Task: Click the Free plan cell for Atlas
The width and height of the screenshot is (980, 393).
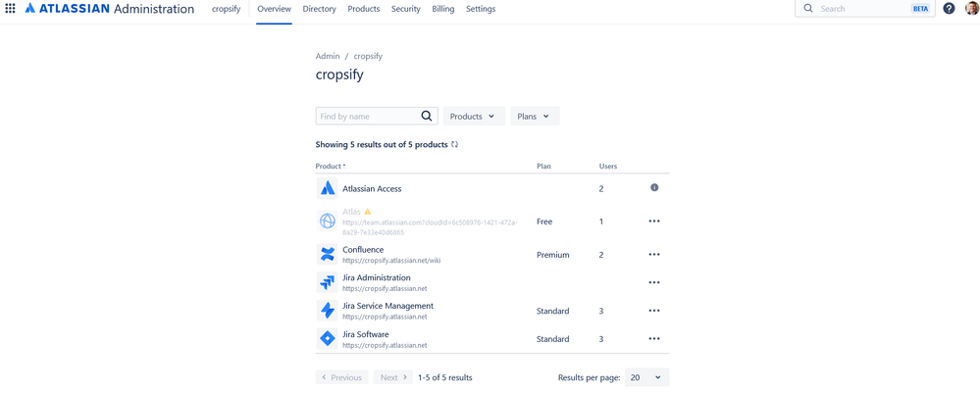Action: pyautogui.click(x=544, y=221)
